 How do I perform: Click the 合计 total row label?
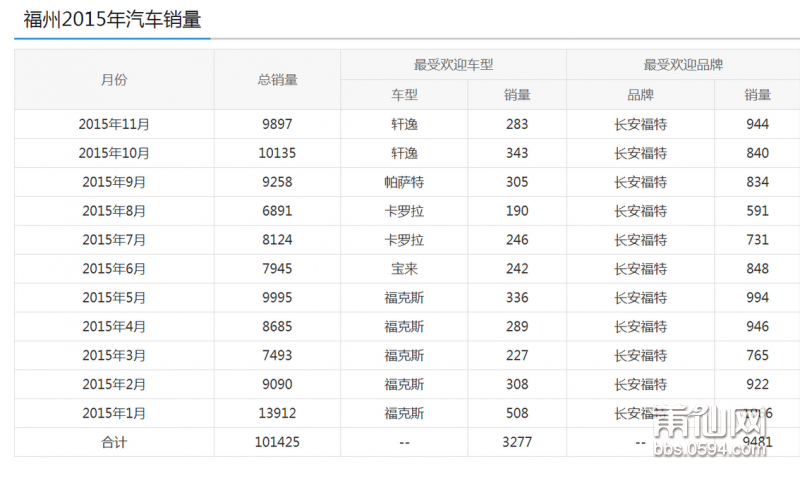tap(114, 443)
